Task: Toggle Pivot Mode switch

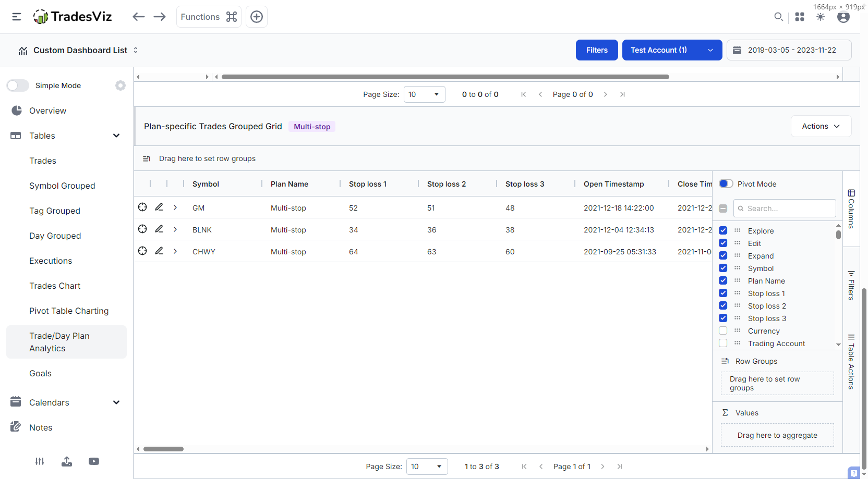Action: click(x=726, y=183)
